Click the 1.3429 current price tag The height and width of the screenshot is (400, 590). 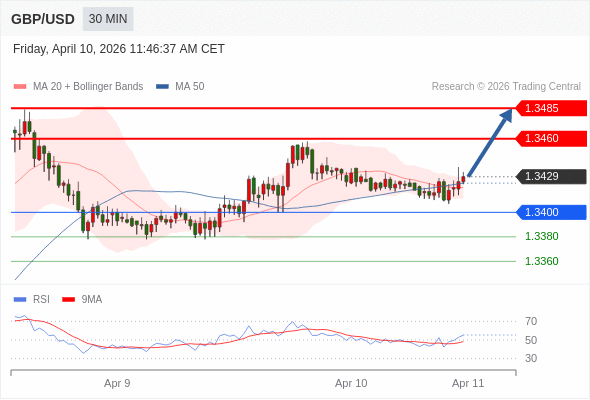(551, 176)
